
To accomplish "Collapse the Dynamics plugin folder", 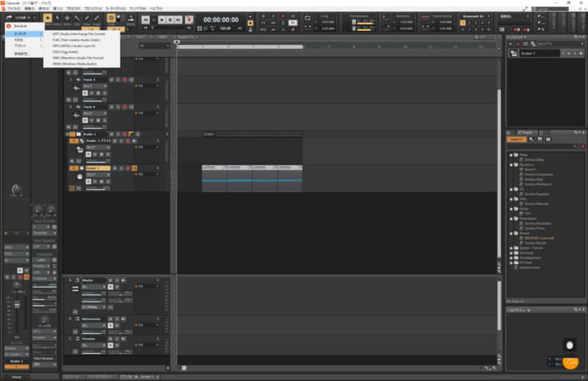I will (x=511, y=165).
